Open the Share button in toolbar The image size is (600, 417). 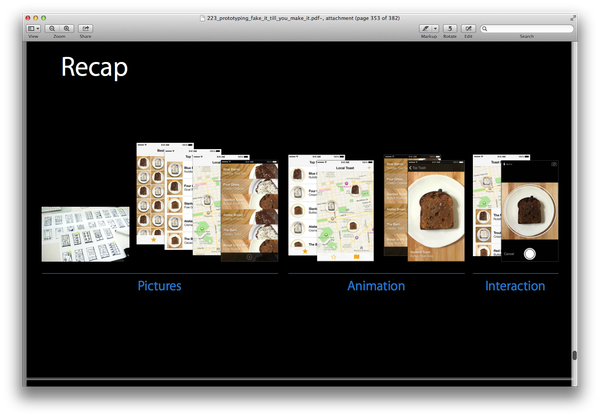(x=86, y=28)
